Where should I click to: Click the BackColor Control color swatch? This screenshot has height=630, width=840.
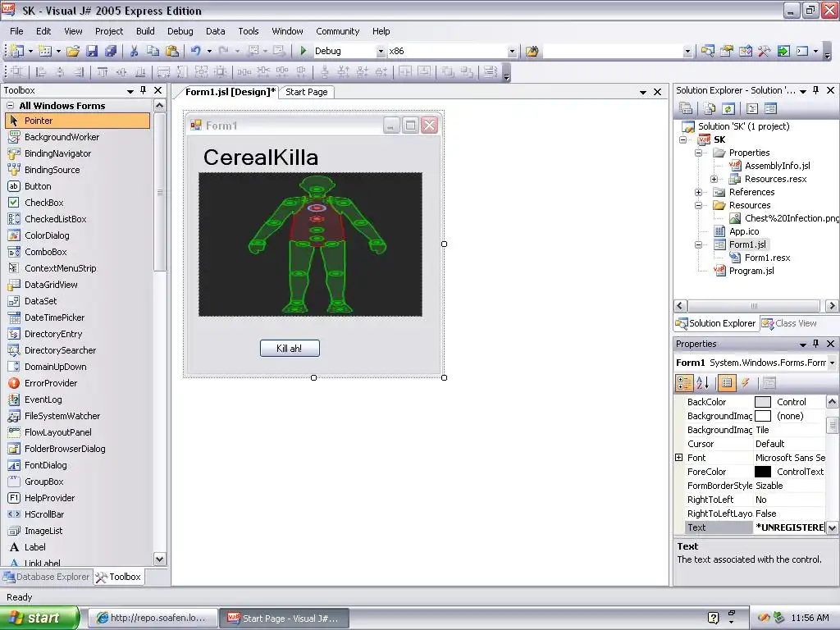(762, 402)
